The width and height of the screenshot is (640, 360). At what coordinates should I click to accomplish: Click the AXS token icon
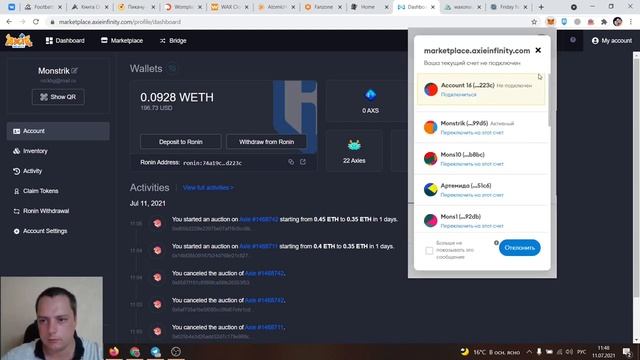tap(370, 95)
